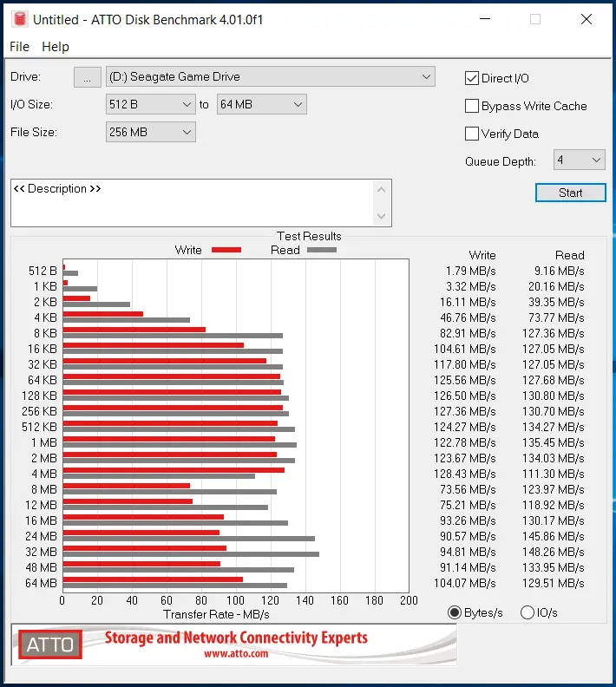
Task: Click the Start benchmark button
Action: [570, 193]
